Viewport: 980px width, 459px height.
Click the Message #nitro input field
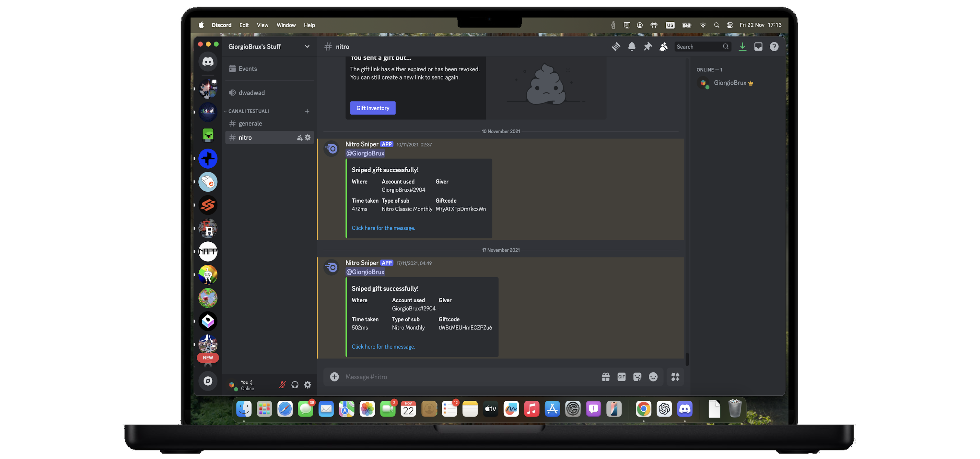pos(470,377)
